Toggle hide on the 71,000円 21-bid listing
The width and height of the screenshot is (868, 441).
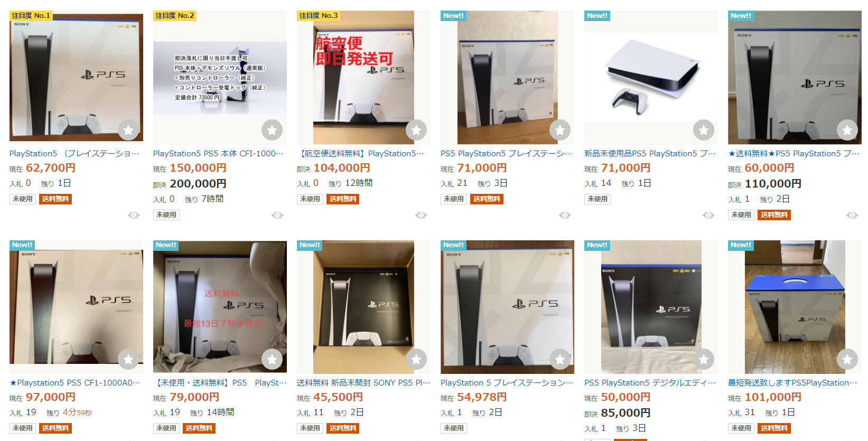point(565,215)
